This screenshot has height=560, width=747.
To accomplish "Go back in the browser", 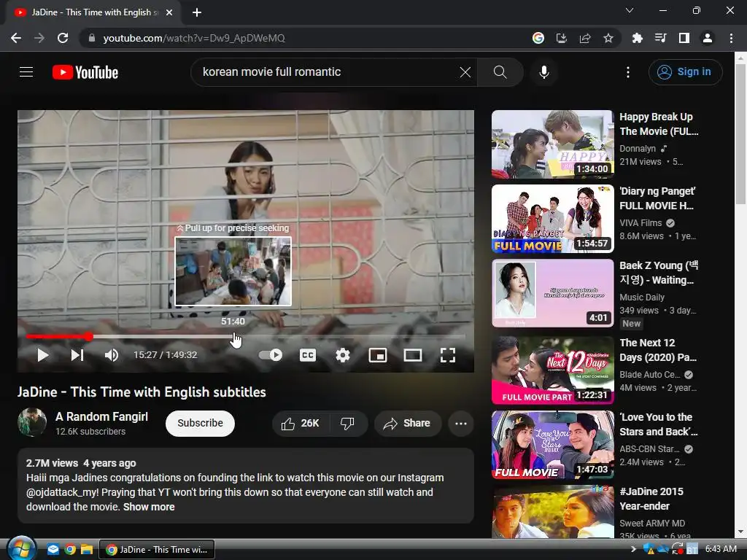I will click(16, 38).
